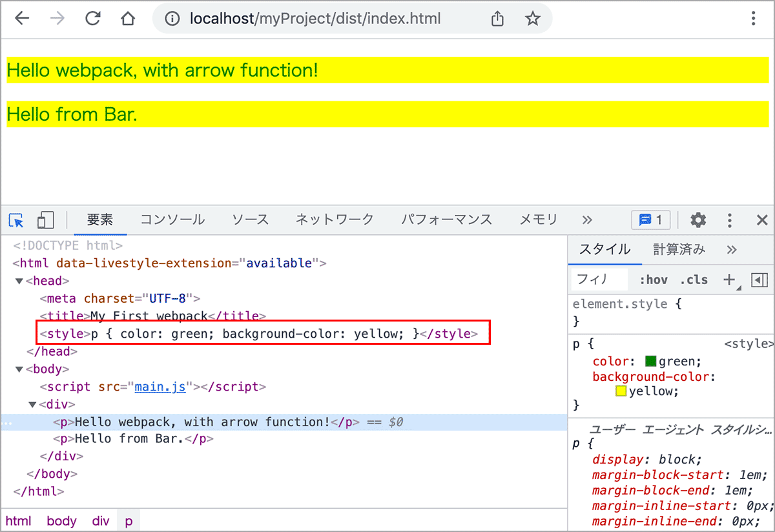Viewport: 775px width, 532px height.
Task: Share this page via share icon
Action: pyautogui.click(x=497, y=19)
